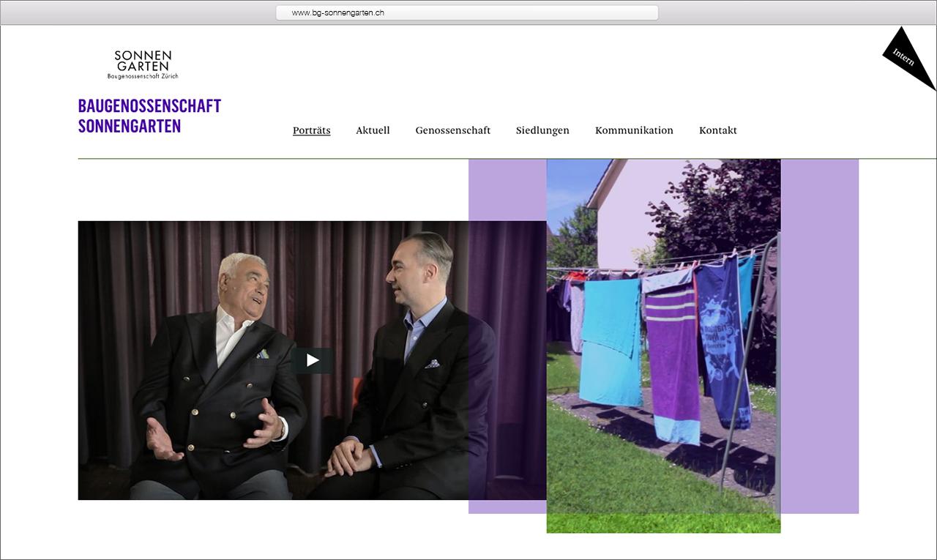The image size is (937, 560).
Task: Click the Sonnengarten logo
Action: click(x=143, y=65)
